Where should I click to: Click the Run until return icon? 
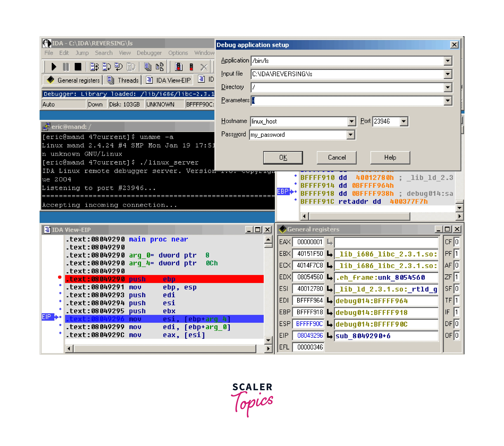(119, 67)
